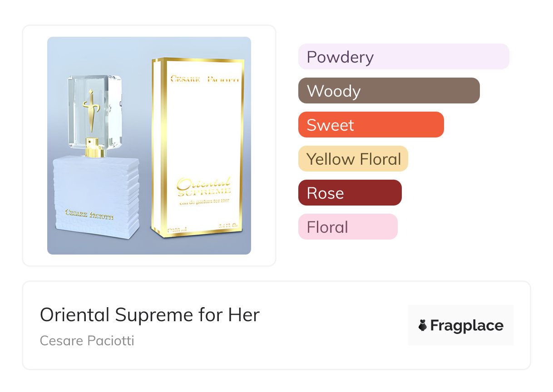Click Cesare Paciotti text atop the box
The height and width of the screenshot is (392, 553).
[x=204, y=79]
